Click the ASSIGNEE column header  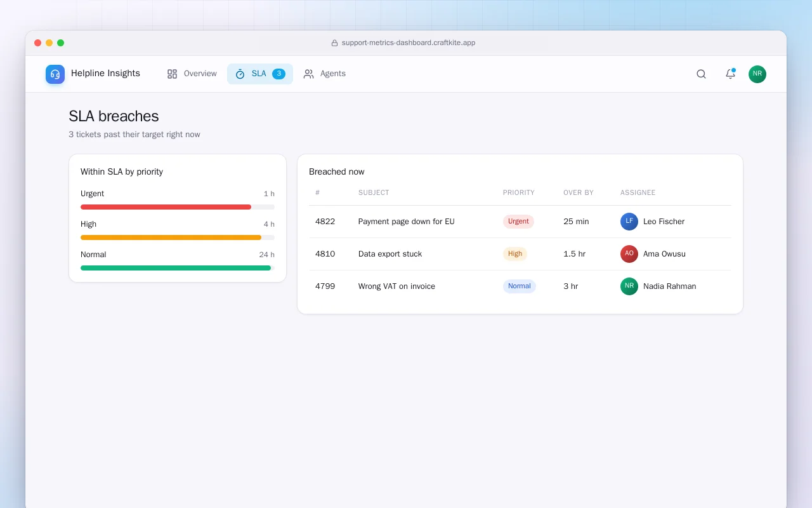[x=638, y=192]
